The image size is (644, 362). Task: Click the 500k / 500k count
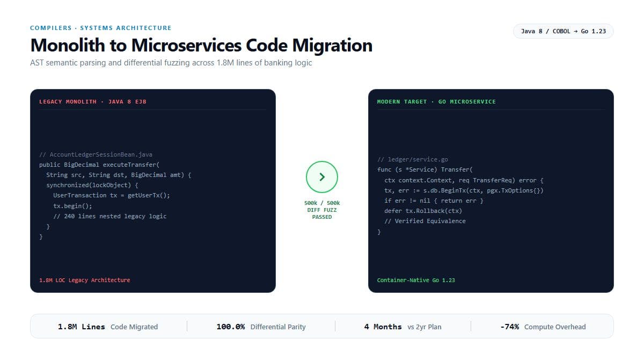[x=322, y=203]
